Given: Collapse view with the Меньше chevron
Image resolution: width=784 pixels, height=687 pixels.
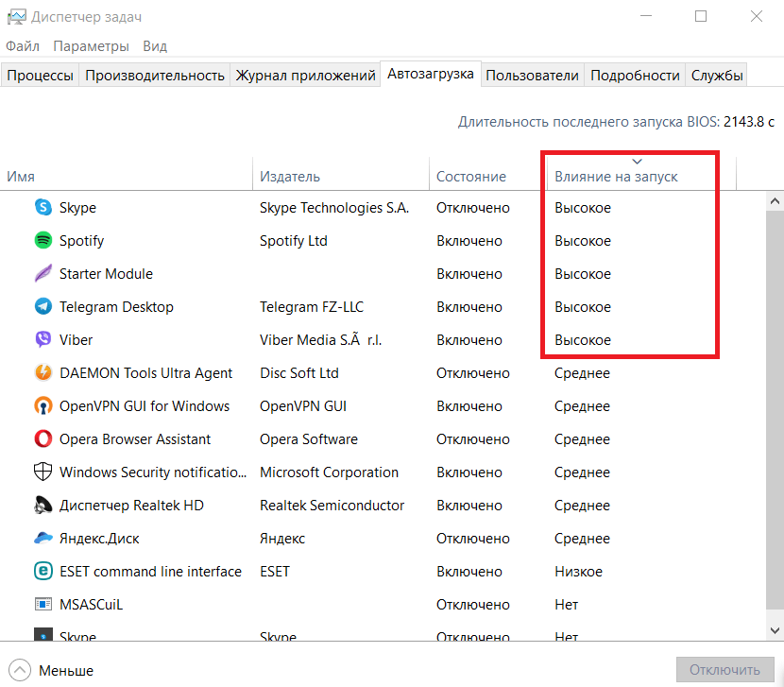Looking at the screenshot, I should click(20, 671).
